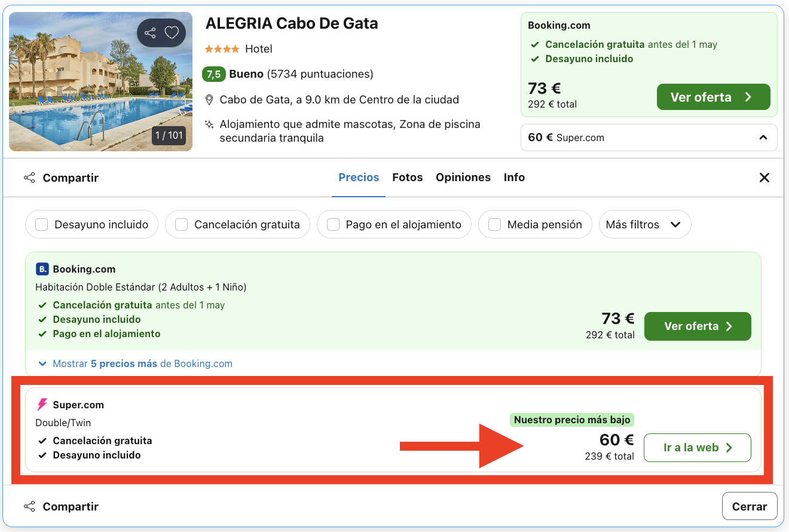Collapse the 60 € Super.com price expander
This screenshot has height=532, width=789.
coord(763,137)
